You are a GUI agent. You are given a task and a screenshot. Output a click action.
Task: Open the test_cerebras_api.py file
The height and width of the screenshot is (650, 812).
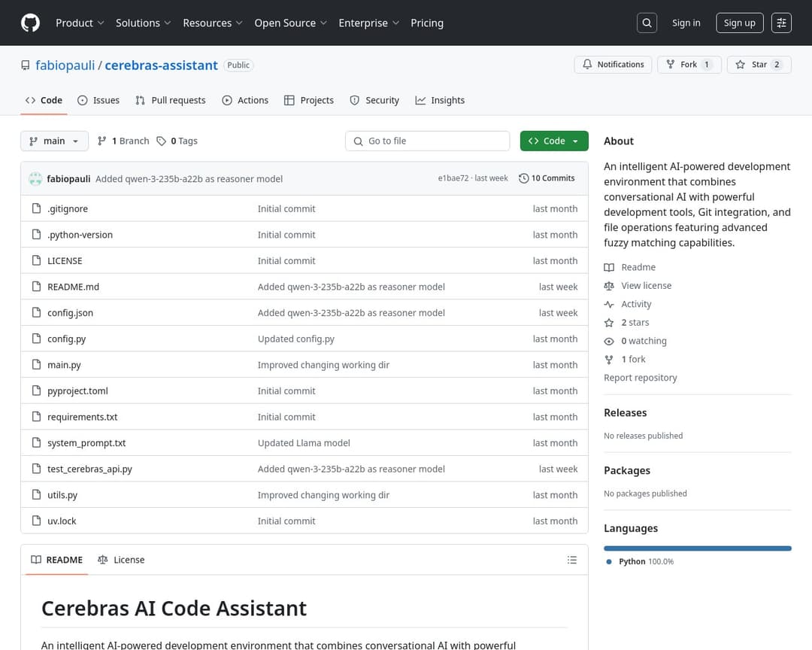pyautogui.click(x=89, y=469)
